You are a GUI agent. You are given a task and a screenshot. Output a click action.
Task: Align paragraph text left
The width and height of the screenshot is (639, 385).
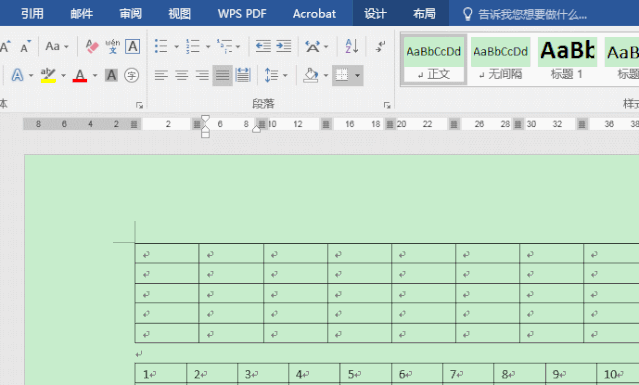click(161, 75)
